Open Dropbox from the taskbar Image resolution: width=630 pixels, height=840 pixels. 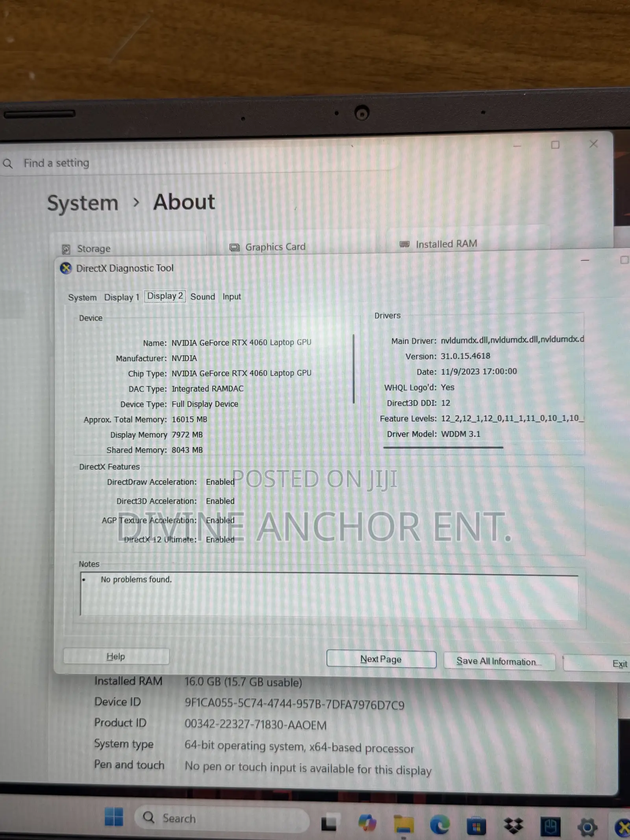[x=513, y=825]
